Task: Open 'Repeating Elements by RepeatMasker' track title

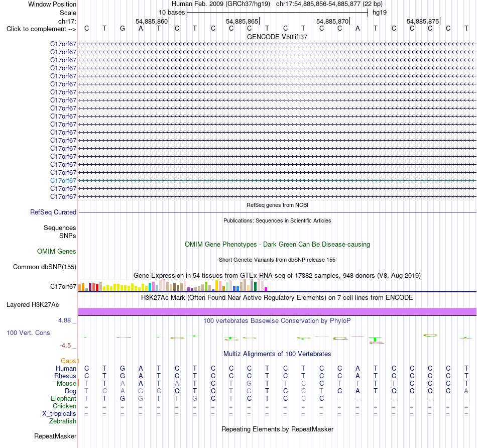Action: pyautogui.click(x=277, y=429)
